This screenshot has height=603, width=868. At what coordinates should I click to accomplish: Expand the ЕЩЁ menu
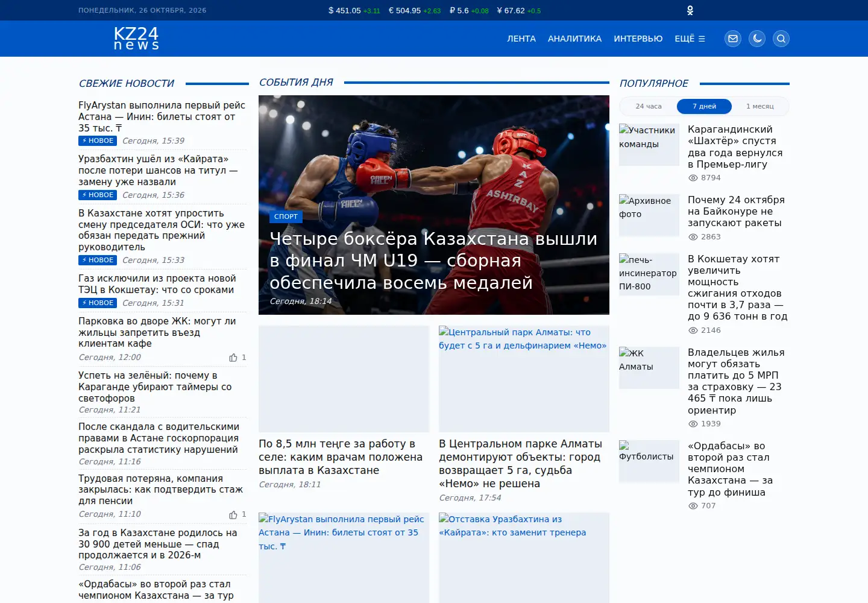tap(690, 39)
